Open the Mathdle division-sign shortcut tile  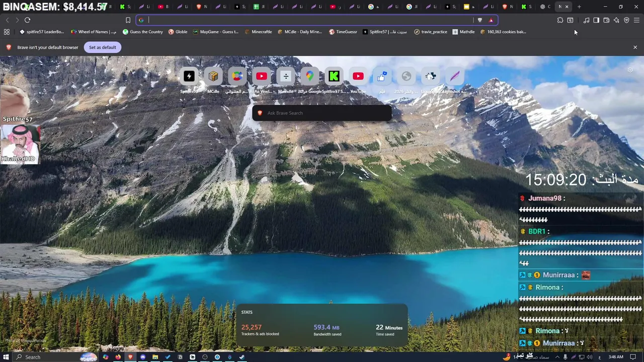286,76
